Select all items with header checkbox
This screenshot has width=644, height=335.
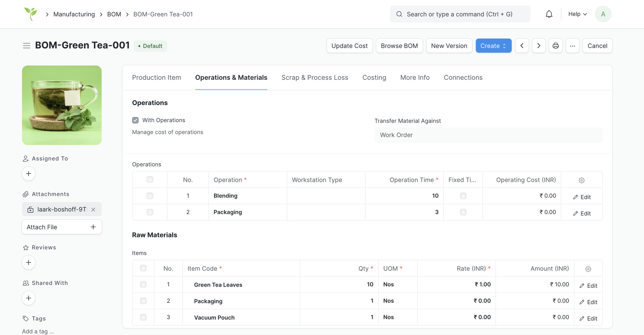click(x=143, y=268)
